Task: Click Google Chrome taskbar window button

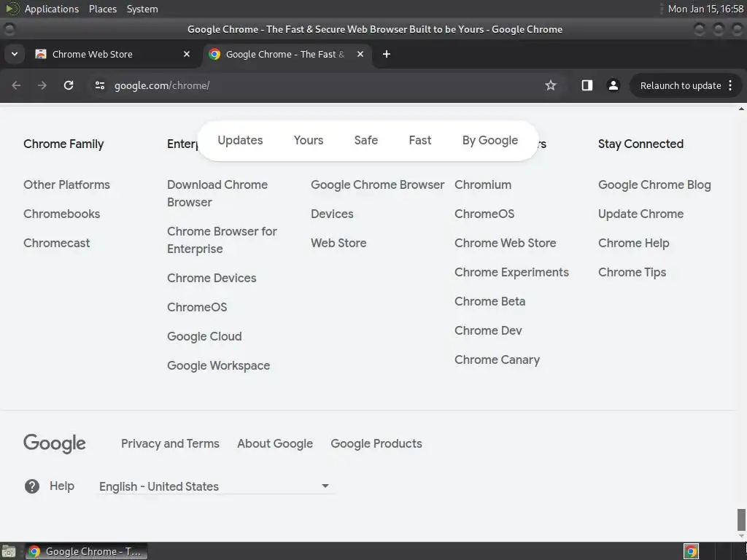Action: [86, 551]
